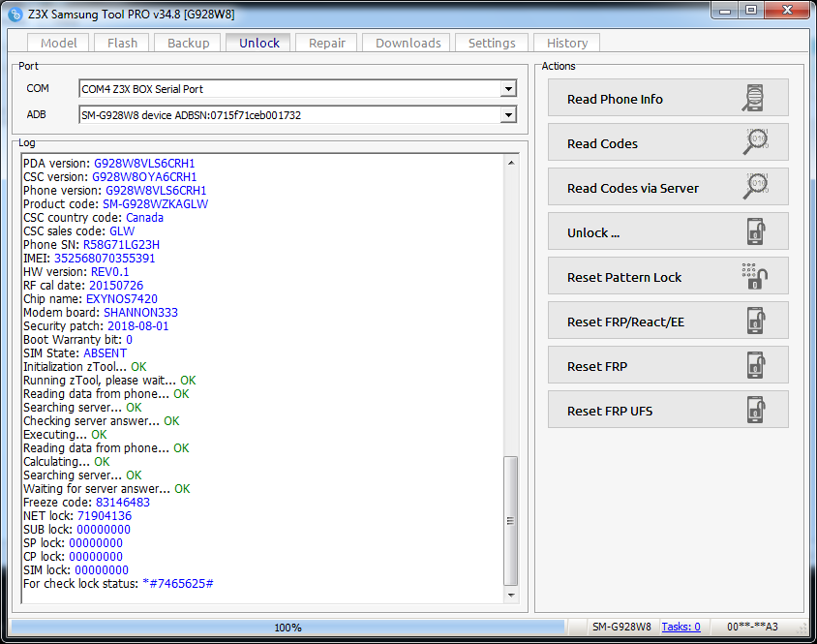Click the Read Codes via Server icon

click(756, 186)
